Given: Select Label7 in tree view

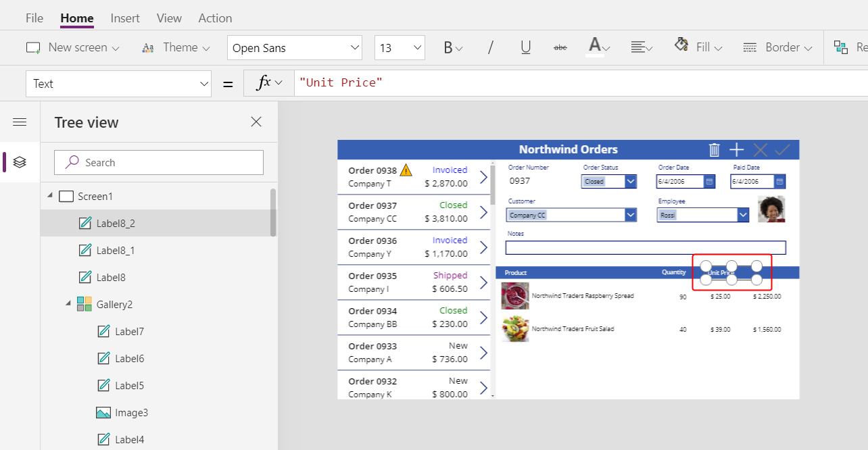Looking at the screenshot, I should click(129, 331).
